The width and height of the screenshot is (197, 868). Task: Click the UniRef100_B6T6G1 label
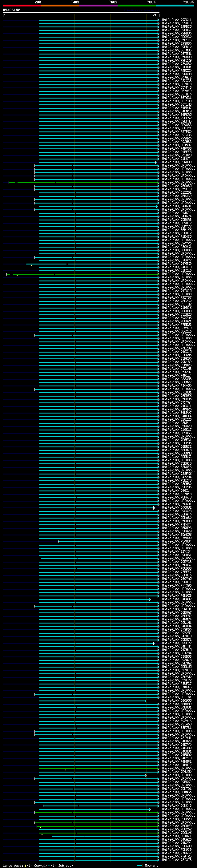tap(176, 98)
